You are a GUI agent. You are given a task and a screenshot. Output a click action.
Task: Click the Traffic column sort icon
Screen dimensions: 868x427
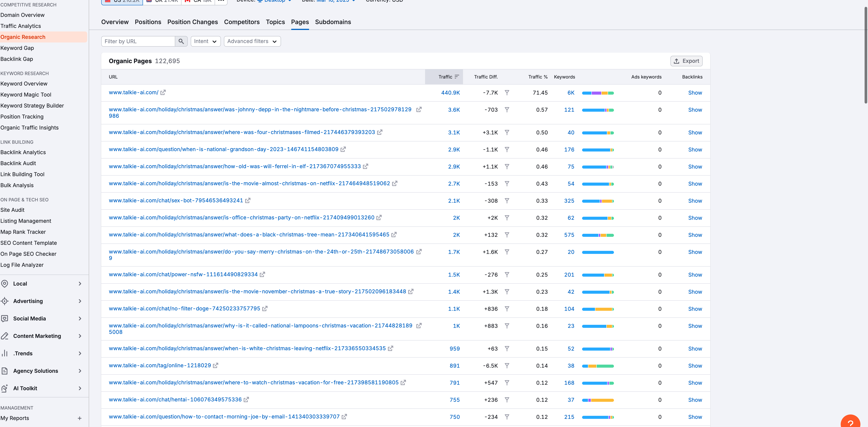coord(457,77)
